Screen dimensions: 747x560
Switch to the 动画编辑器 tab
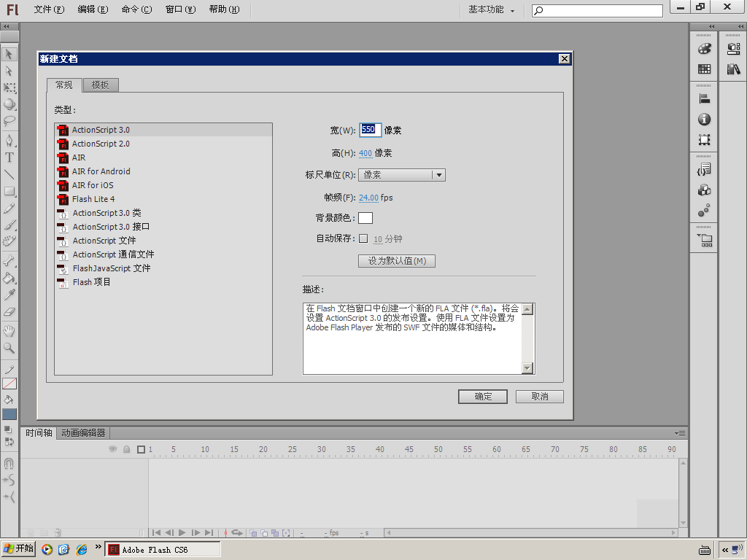(x=83, y=433)
